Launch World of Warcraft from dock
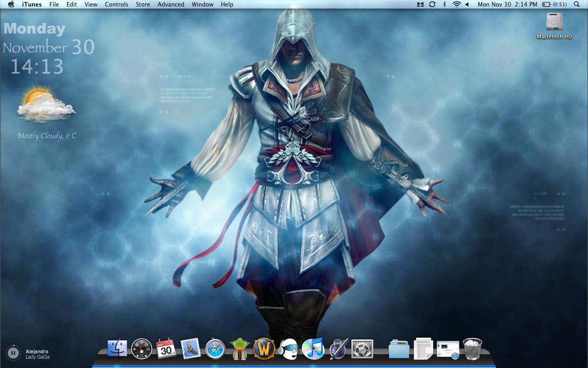 pos(264,349)
